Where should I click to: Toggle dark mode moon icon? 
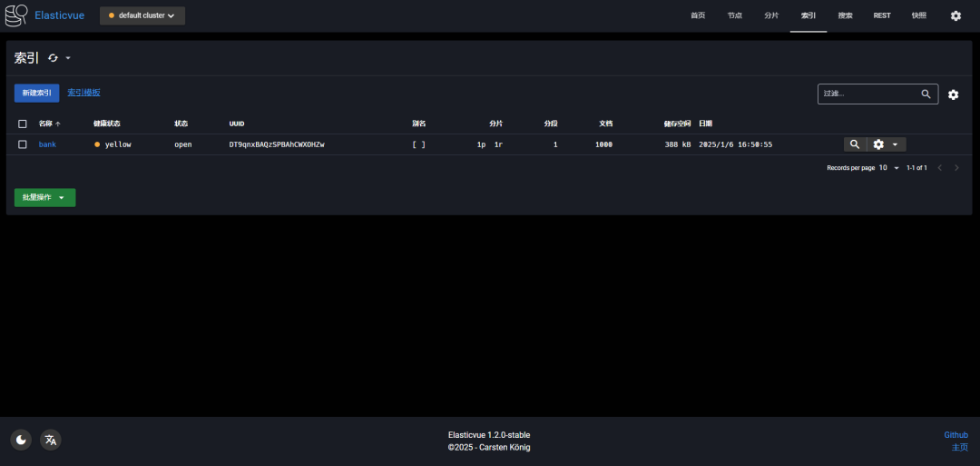tap(21, 440)
